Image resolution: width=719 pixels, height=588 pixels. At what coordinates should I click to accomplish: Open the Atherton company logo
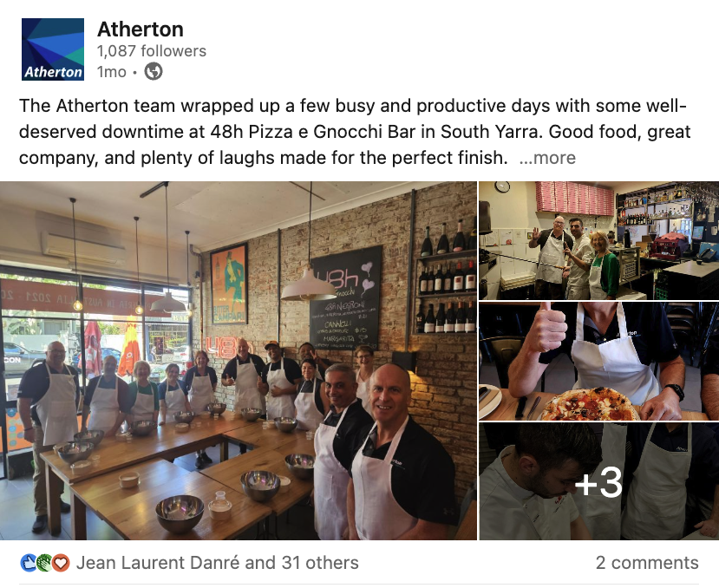click(53, 49)
